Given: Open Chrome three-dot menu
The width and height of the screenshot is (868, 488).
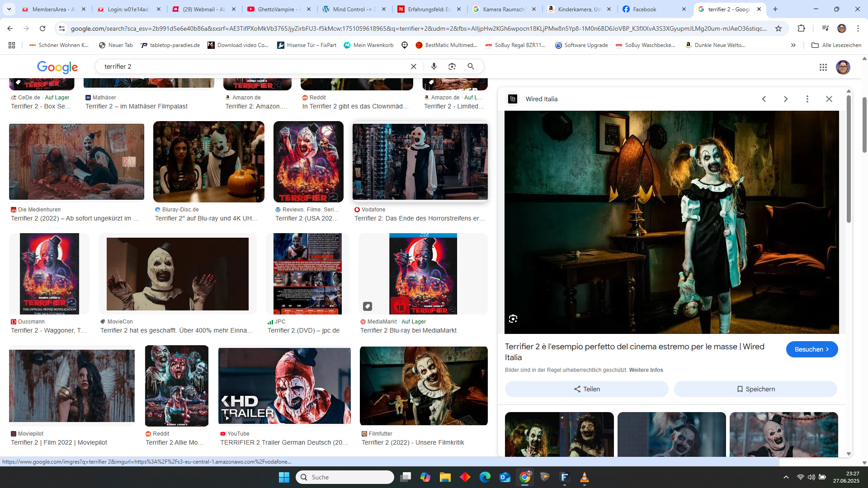Looking at the screenshot, I should coord(858,28).
